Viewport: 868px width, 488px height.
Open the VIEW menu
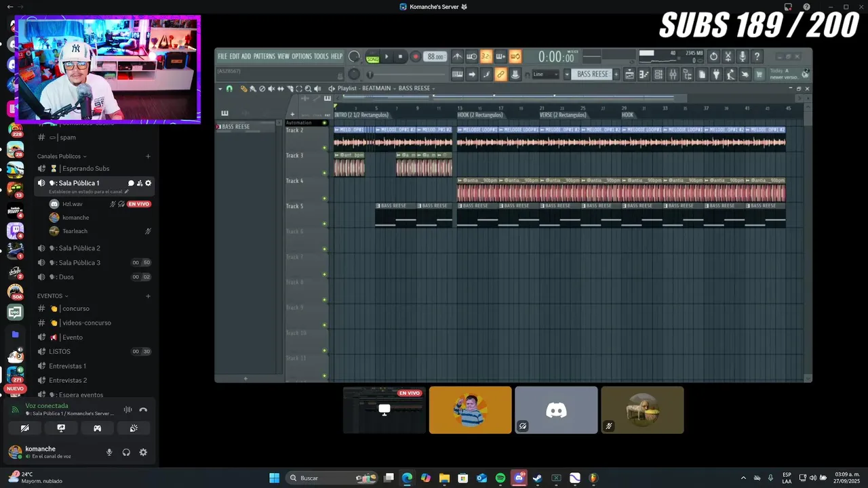click(x=283, y=56)
